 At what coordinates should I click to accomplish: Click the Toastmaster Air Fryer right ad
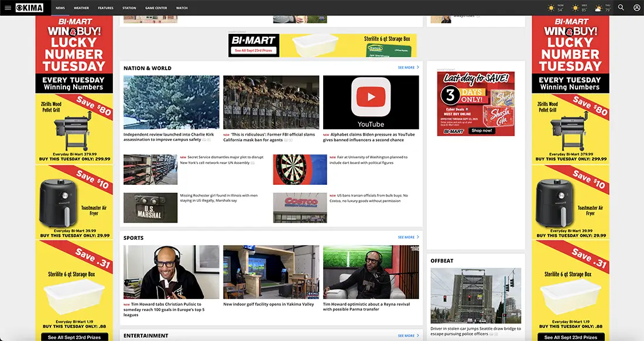[570, 202]
